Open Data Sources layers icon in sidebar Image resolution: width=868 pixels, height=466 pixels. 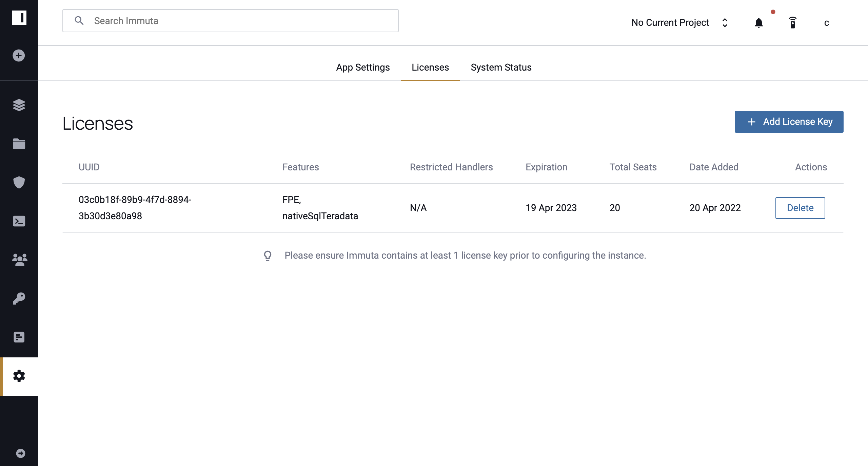click(19, 105)
